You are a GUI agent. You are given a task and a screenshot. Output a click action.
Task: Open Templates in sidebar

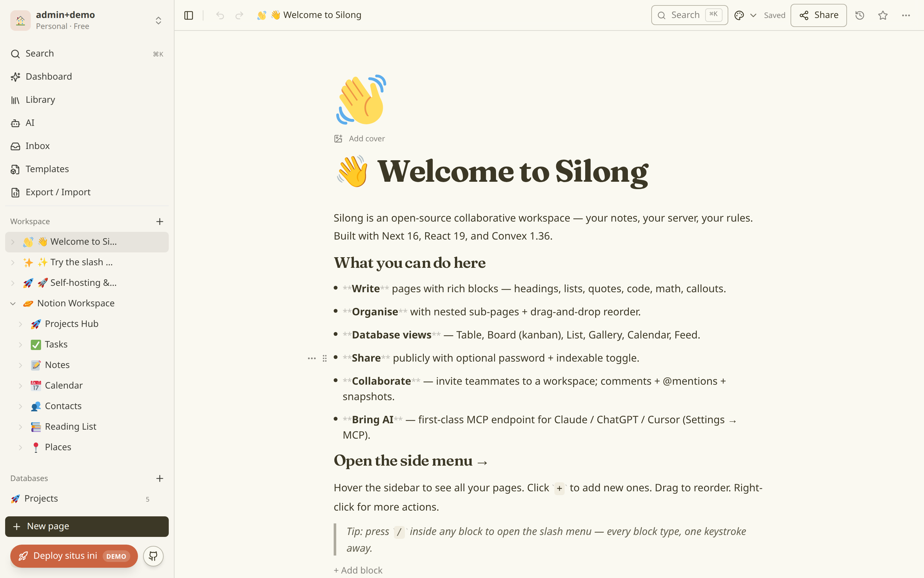87,169
